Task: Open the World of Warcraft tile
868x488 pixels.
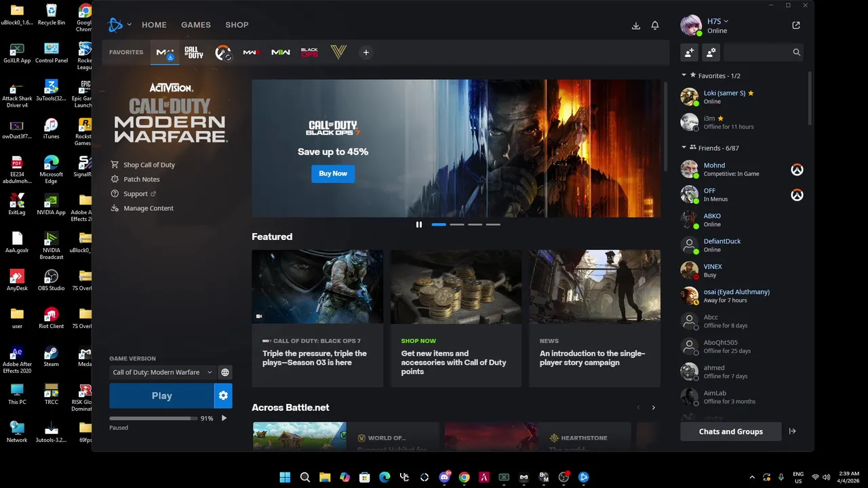Action: tap(346, 436)
